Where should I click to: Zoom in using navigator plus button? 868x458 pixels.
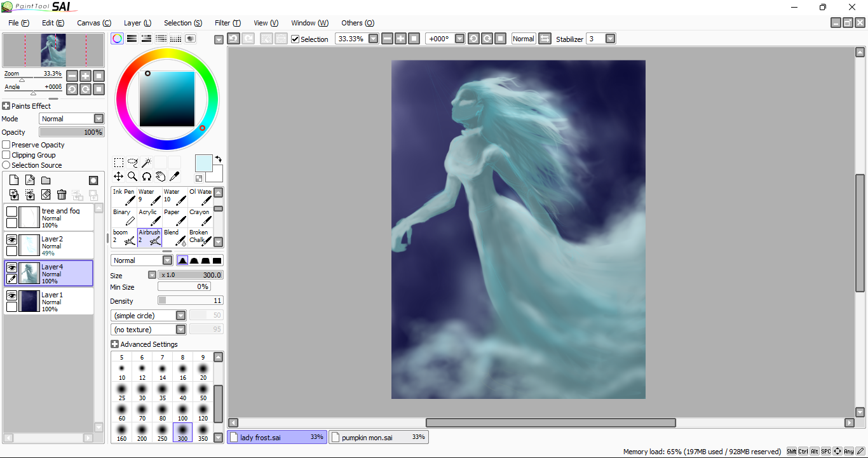(85, 76)
